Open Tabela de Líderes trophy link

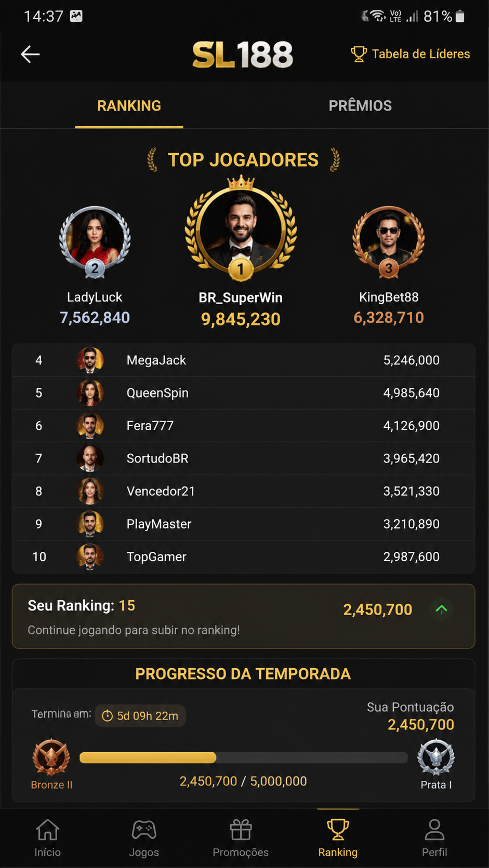click(410, 54)
